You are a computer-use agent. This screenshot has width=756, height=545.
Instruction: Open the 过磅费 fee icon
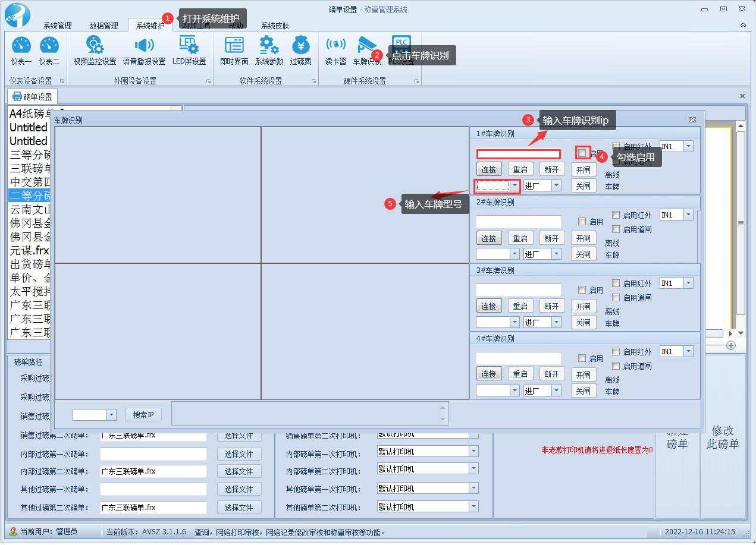301,51
